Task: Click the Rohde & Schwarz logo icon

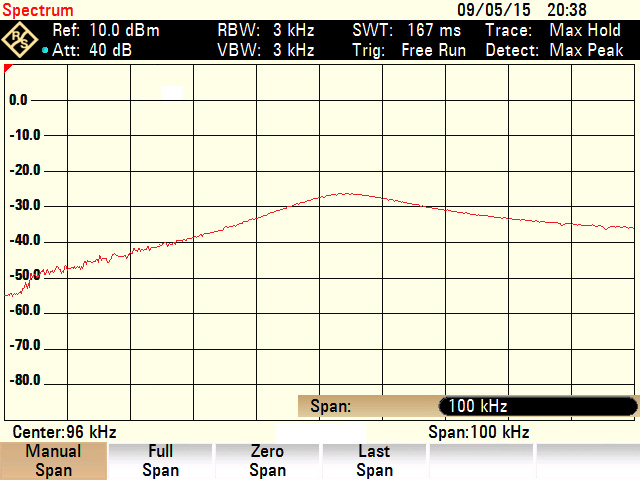Action: [x=20, y=40]
